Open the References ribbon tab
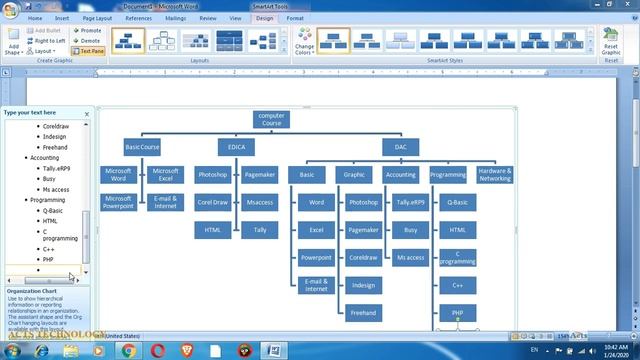Image resolution: width=640 pixels, height=360 pixels. tap(139, 18)
